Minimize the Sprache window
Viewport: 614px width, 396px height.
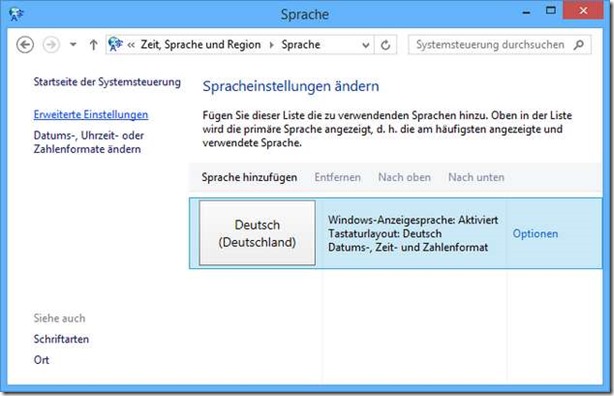(527, 12)
